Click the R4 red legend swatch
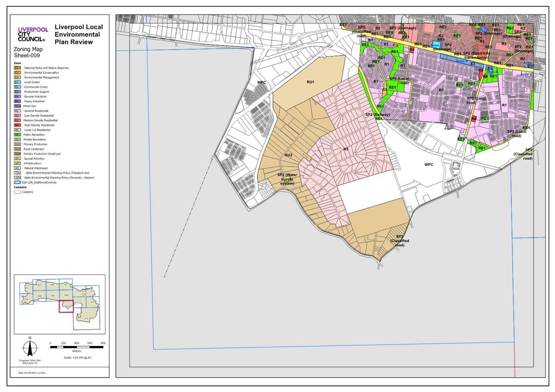The height and width of the screenshot is (392, 555). [17, 125]
